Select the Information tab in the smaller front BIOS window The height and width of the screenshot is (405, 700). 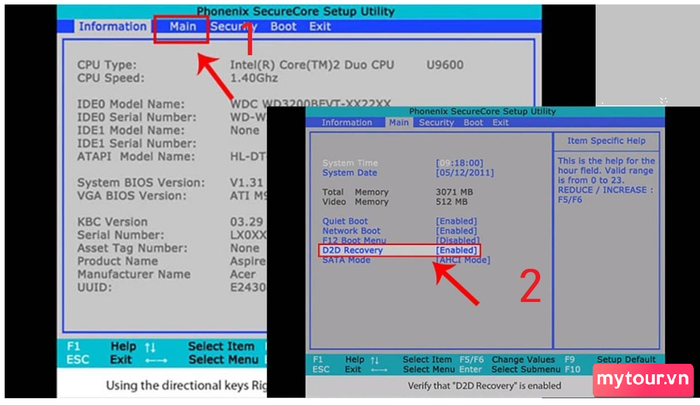(347, 122)
